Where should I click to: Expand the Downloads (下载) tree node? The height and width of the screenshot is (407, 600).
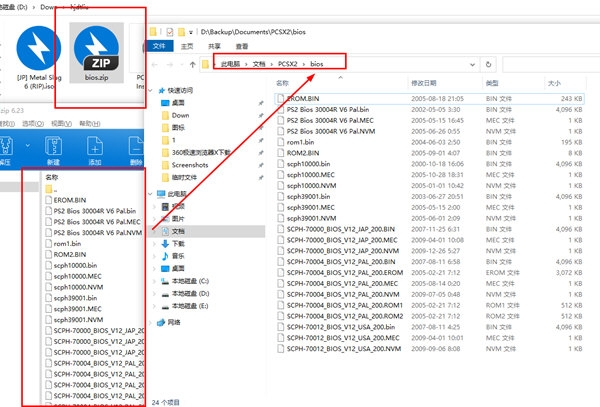(x=154, y=244)
